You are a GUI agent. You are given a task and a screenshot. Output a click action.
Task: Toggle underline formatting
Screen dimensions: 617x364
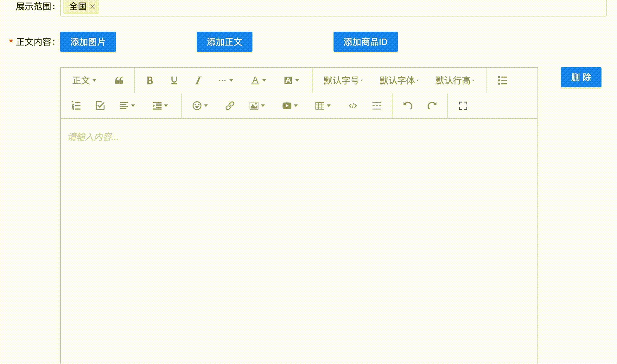[174, 81]
